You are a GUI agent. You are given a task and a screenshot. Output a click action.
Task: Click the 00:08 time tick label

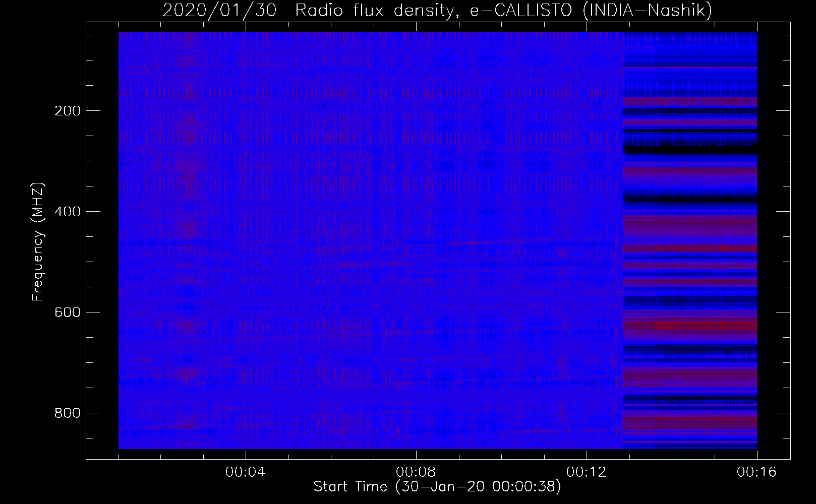pyautogui.click(x=416, y=472)
